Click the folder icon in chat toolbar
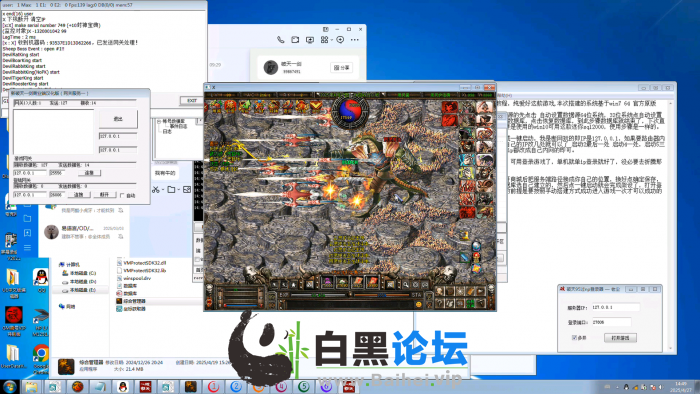The image size is (700, 394). coord(171,190)
